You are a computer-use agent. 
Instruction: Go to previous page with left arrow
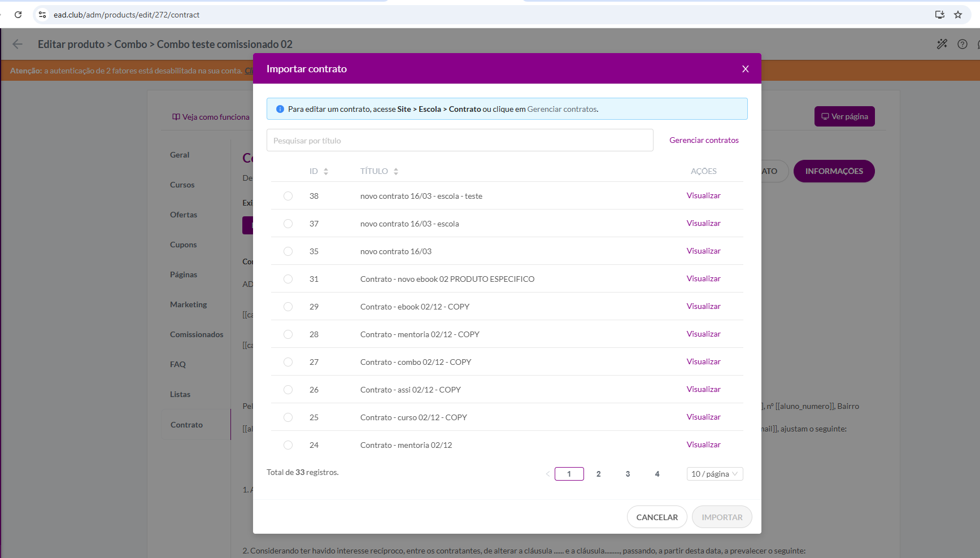click(548, 474)
